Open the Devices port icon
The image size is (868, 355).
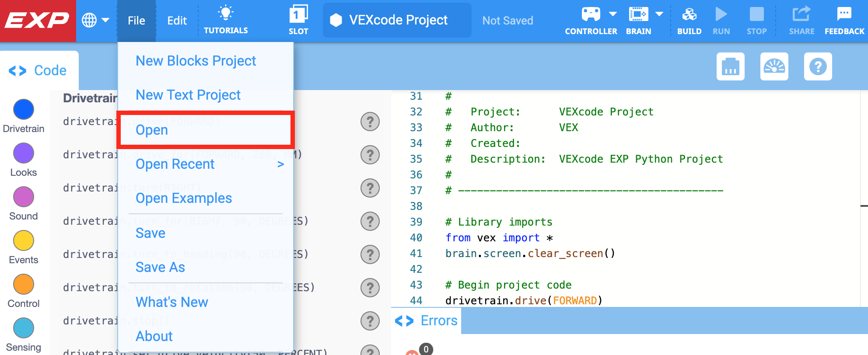[731, 66]
